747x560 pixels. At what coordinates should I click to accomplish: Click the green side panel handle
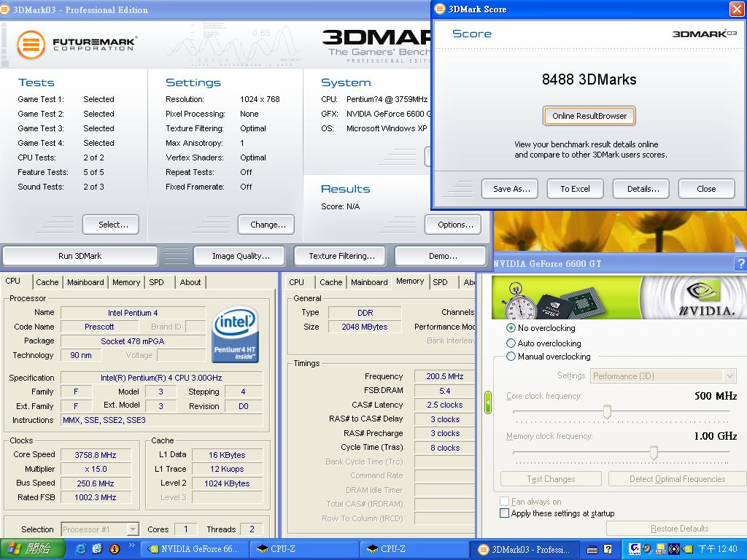tap(488, 402)
